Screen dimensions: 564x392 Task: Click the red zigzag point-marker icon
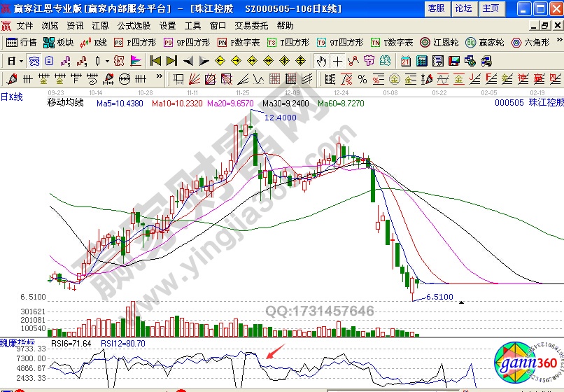[353, 61]
